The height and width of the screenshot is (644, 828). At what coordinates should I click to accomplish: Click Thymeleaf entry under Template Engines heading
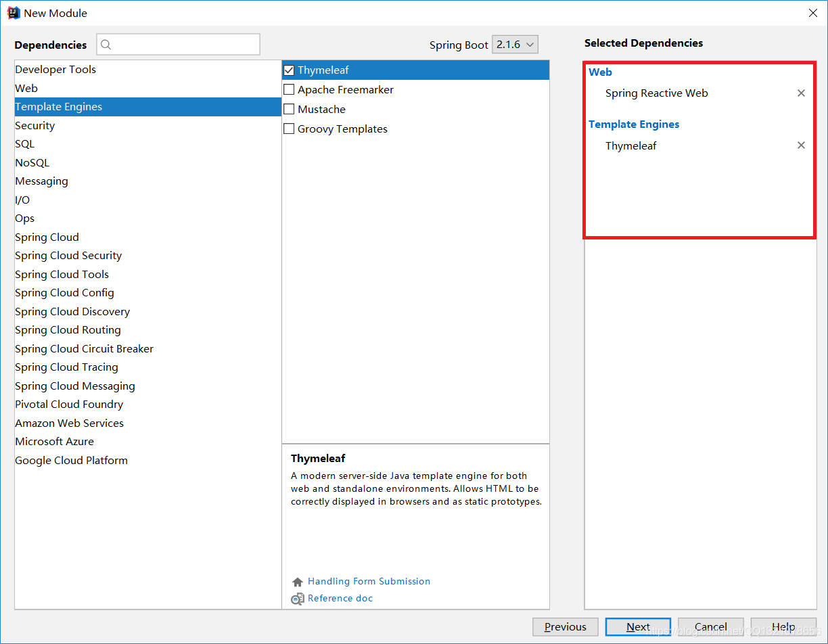coord(631,145)
